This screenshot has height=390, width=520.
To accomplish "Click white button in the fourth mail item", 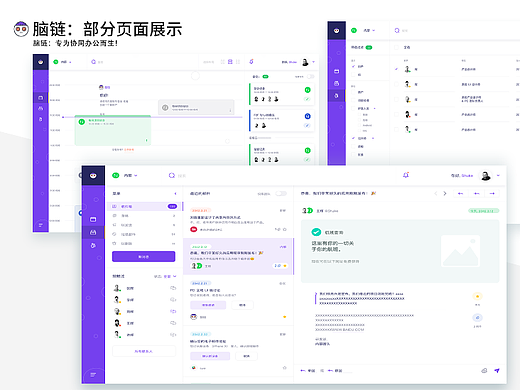I will pos(246,356).
